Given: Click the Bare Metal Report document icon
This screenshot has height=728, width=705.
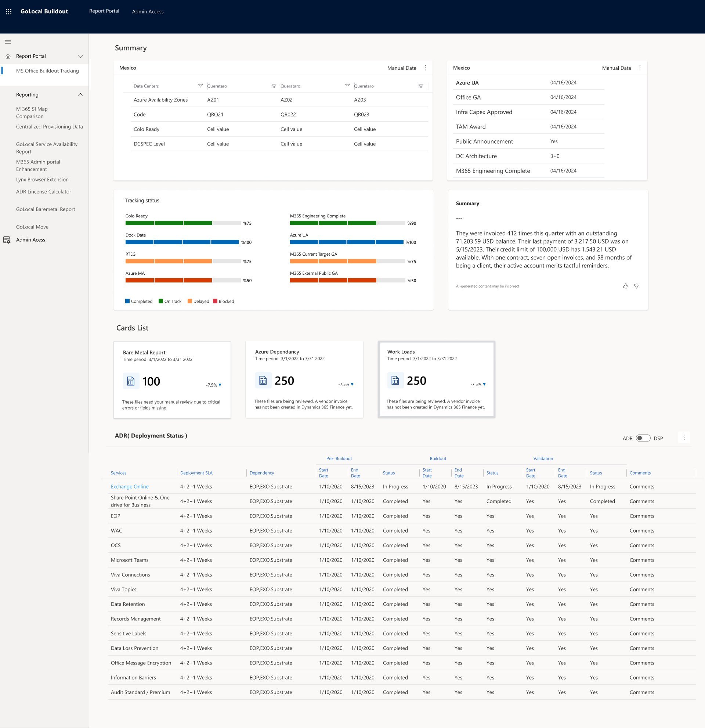Looking at the screenshot, I should click(x=131, y=381).
